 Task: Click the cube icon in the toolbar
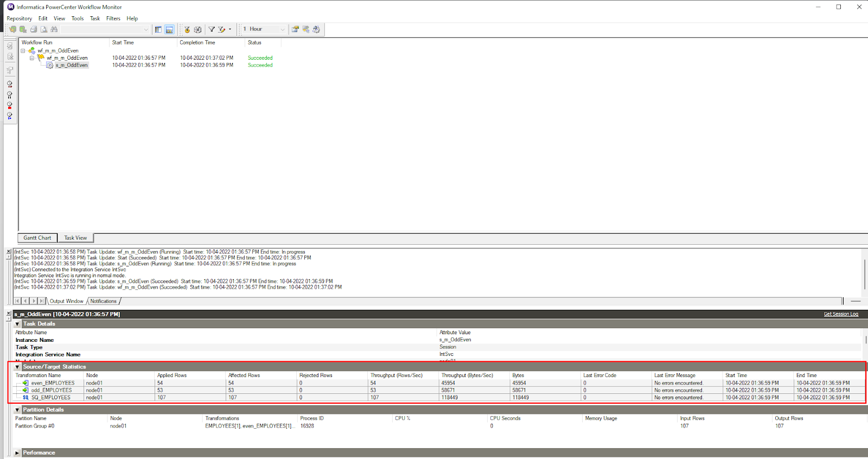tap(198, 29)
